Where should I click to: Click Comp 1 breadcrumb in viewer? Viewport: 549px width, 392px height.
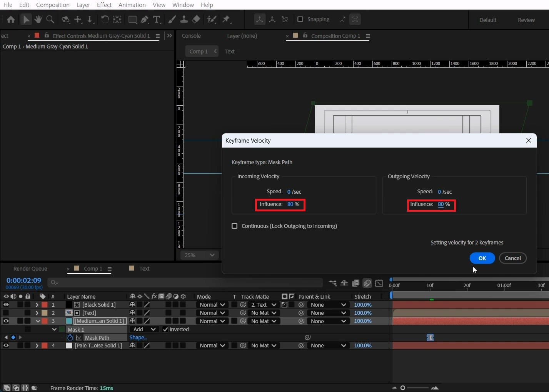(199, 51)
